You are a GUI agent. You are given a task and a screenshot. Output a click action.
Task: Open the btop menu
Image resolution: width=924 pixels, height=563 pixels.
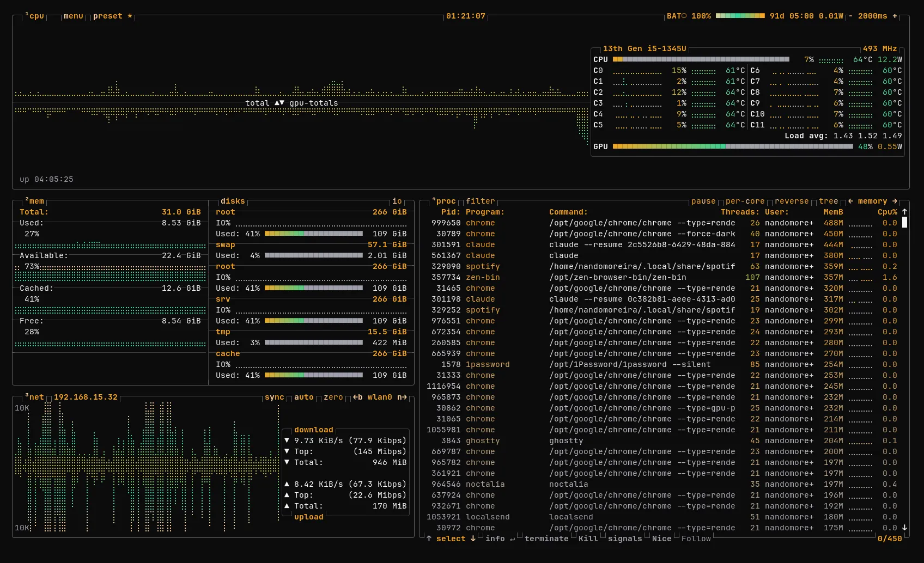[x=74, y=16]
